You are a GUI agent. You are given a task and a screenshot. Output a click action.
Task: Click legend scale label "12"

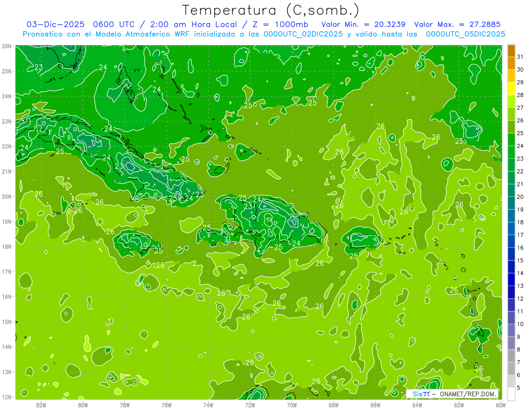(x=520, y=298)
